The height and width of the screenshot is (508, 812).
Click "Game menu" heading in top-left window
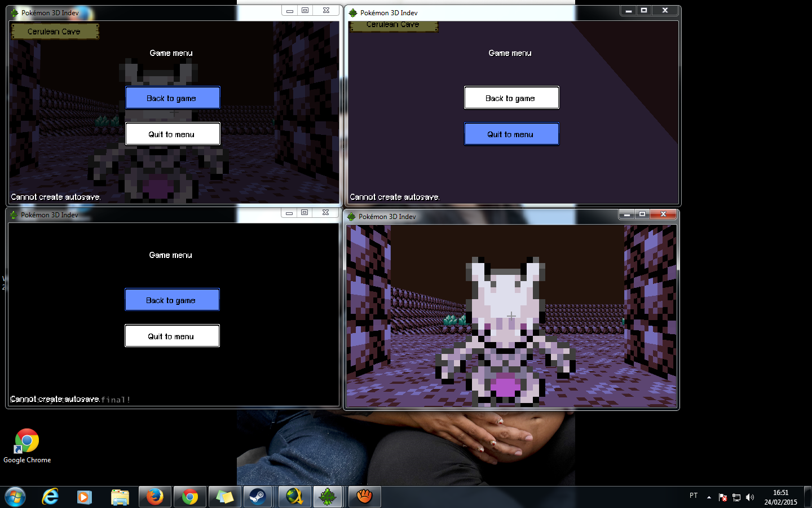171,53
